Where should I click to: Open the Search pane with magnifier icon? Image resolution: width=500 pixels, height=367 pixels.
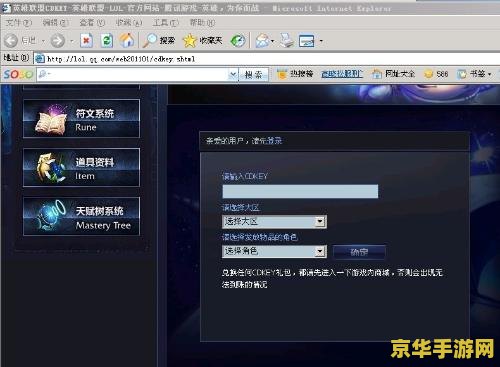[150, 40]
